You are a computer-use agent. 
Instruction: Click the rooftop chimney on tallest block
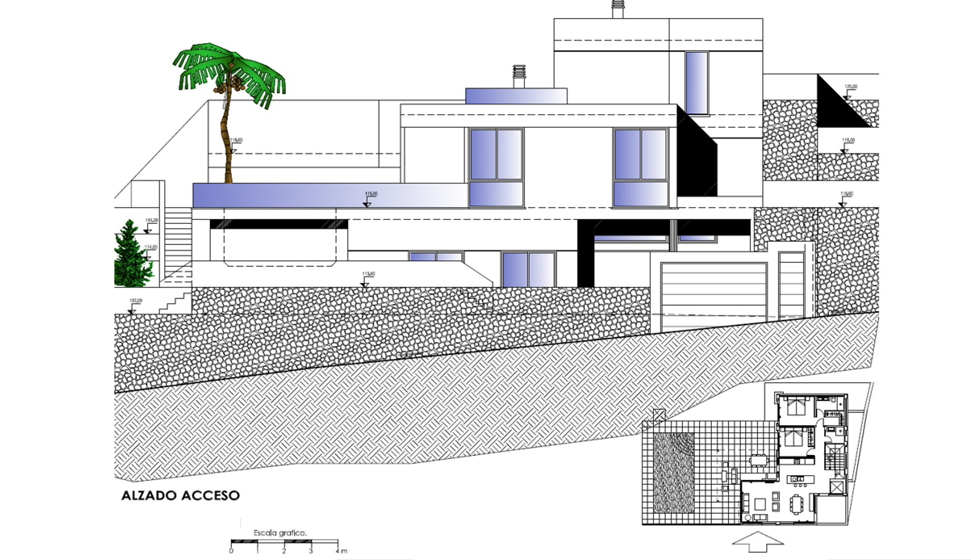click(x=618, y=9)
